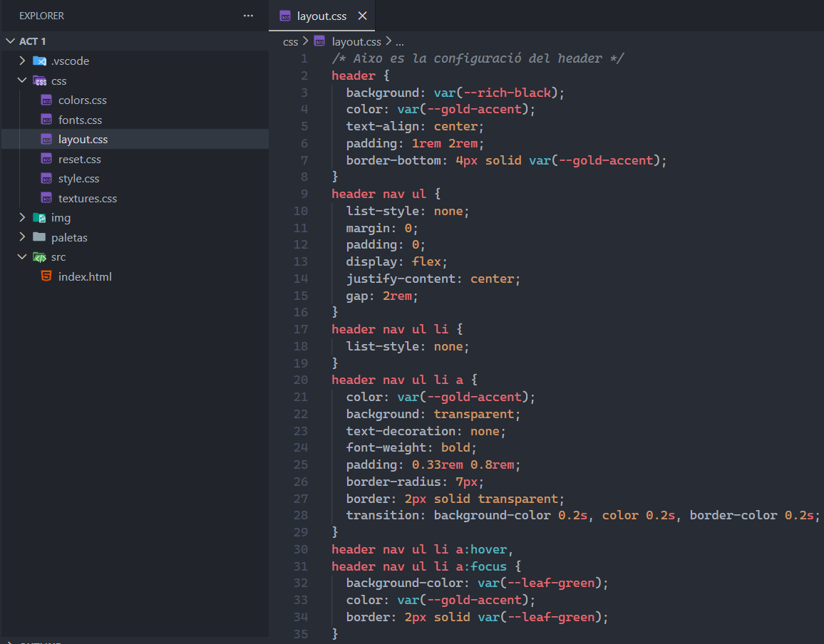Image resolution: width=824 pixels, height=644 pixels.
Task: Click the src folder icon
Action: click(x=39, y=257)
